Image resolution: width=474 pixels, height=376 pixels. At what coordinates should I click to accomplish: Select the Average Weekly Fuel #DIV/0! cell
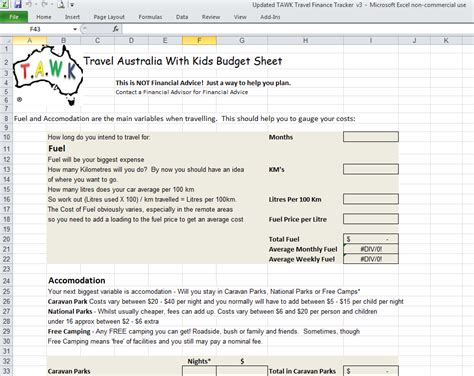[x=371, y=259]
